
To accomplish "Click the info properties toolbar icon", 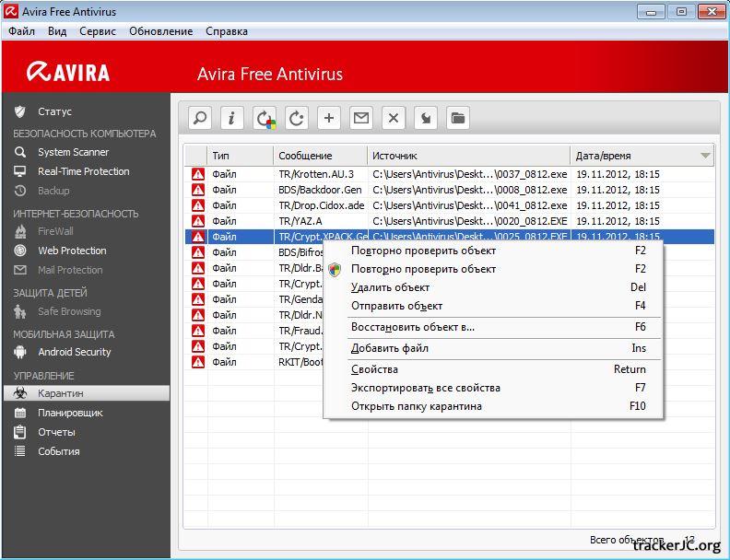I will 232,118.
